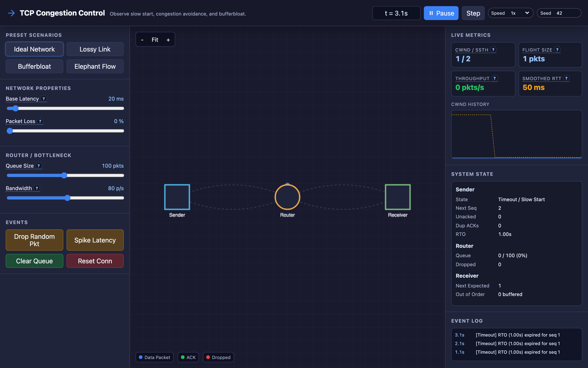The height and width of the screenshot is (368, 588).
Task: Click the ACK legend chip
Action: 188,357
